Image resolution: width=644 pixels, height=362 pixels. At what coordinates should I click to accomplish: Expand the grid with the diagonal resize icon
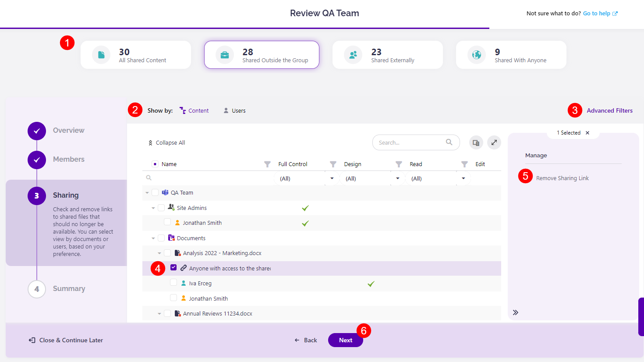494,142
